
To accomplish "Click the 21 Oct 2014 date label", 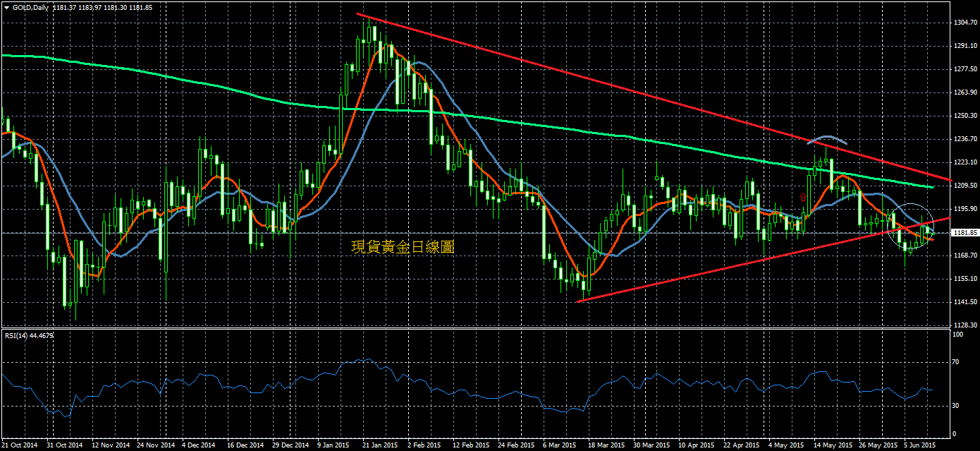I will 20,445.
